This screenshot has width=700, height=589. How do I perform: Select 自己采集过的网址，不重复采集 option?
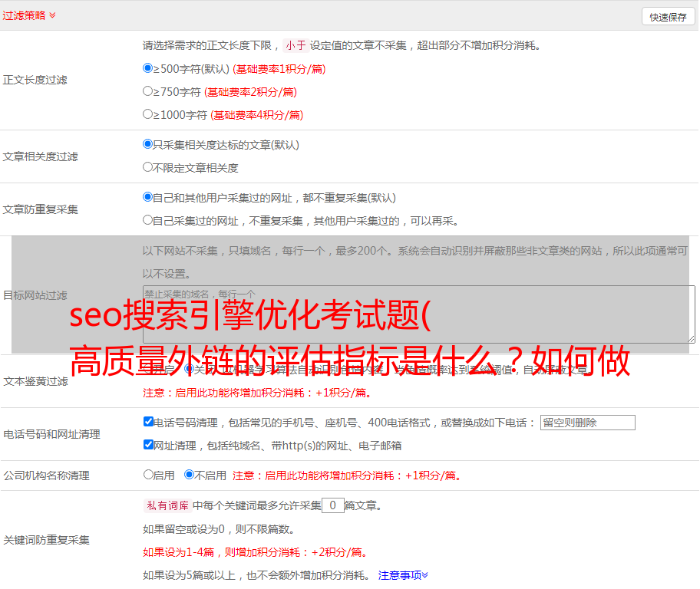coord(147,219)
